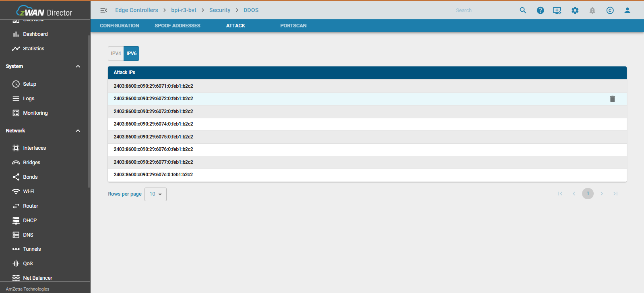Switch to the IPV4 toggle

116,54
